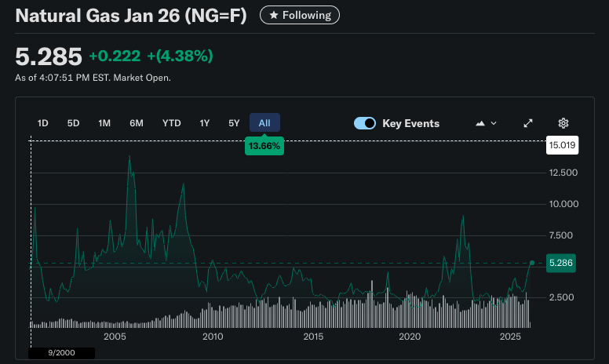Click the Following star button

coord(299,15)
